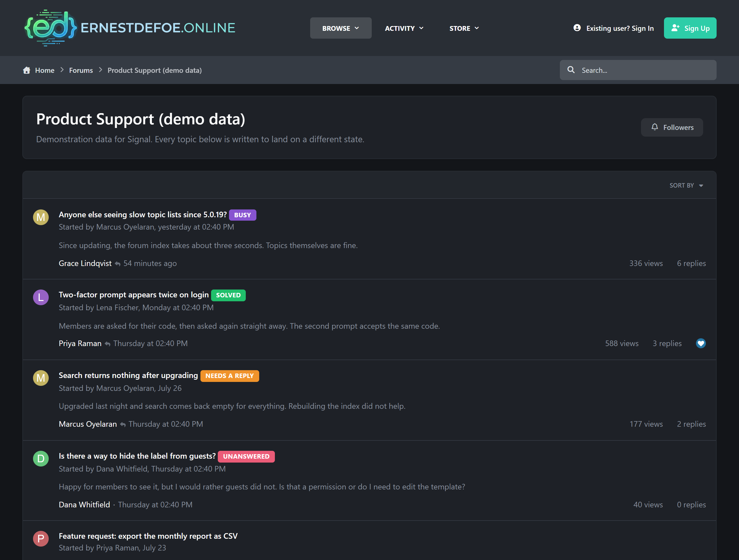Click '6 replies' count
739x560 pixels.
tap(691, 263)
